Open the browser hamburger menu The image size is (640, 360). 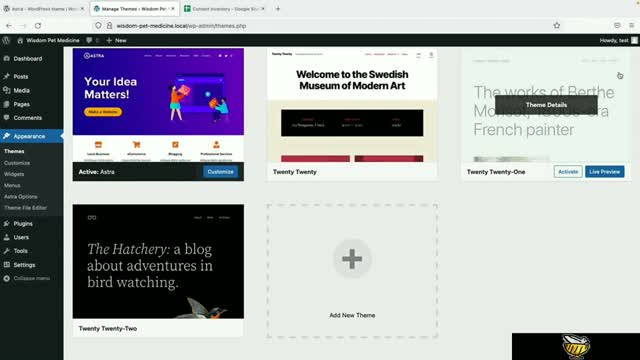(x=631, y=25)
